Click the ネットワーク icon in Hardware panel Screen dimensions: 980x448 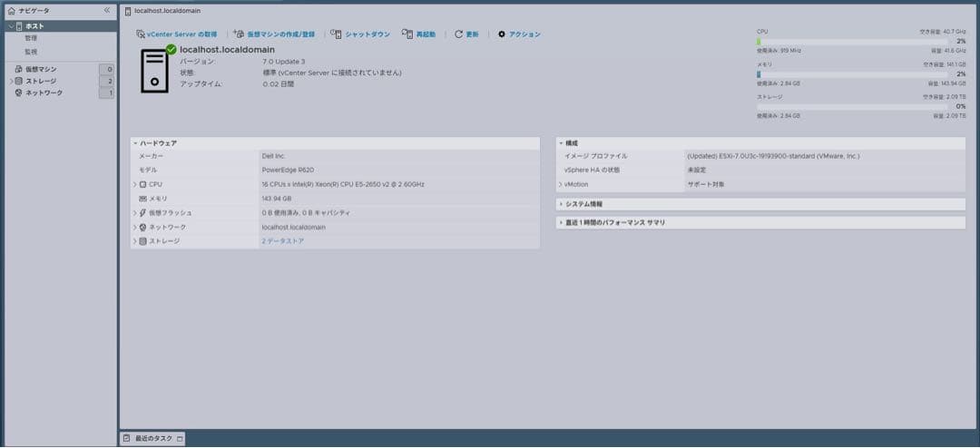143,228
